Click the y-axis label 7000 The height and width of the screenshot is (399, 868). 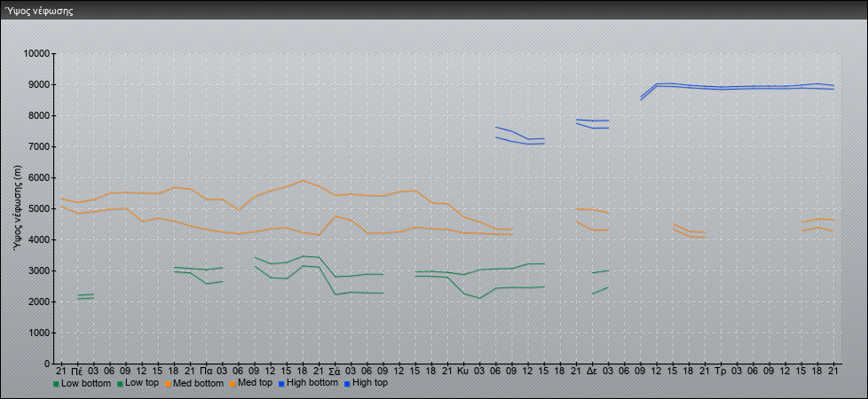[x=39, y=146]
